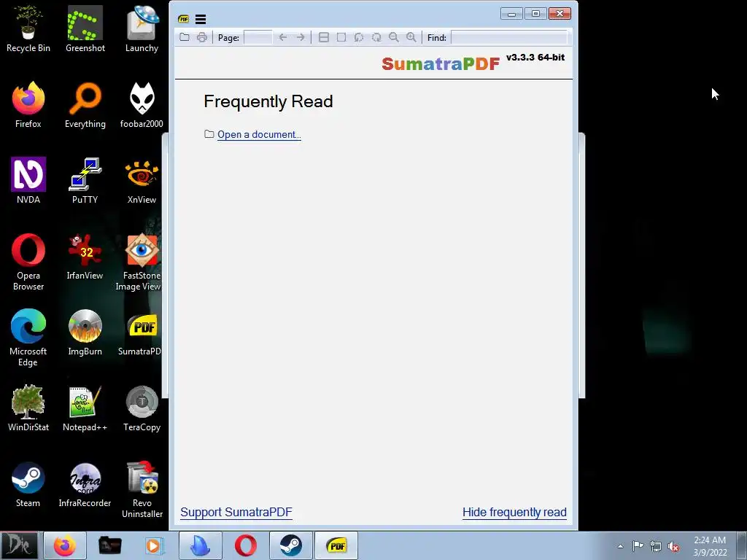Select the WinDirStat desktop icon
747x560 pixels.
point(28,408)
